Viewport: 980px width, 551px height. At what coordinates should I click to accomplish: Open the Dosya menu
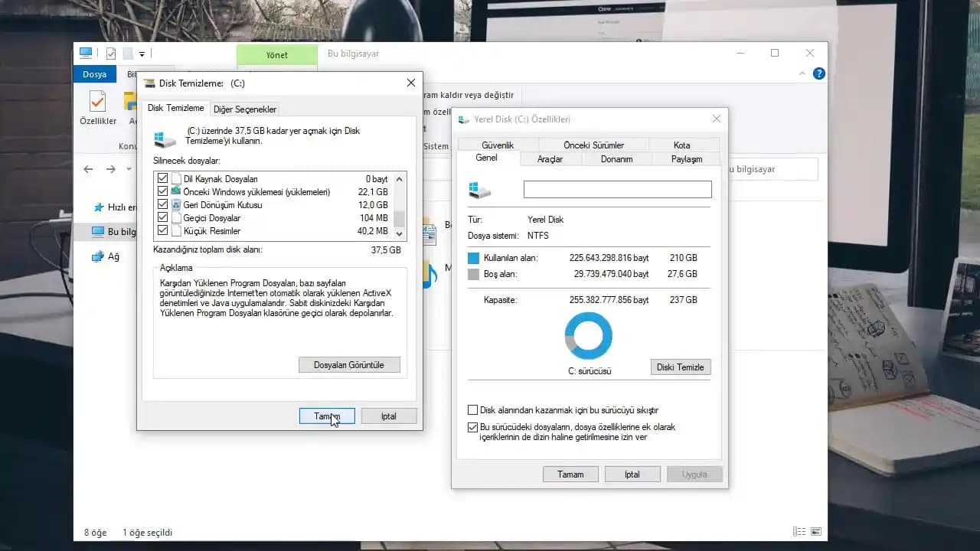coord(94,73)
